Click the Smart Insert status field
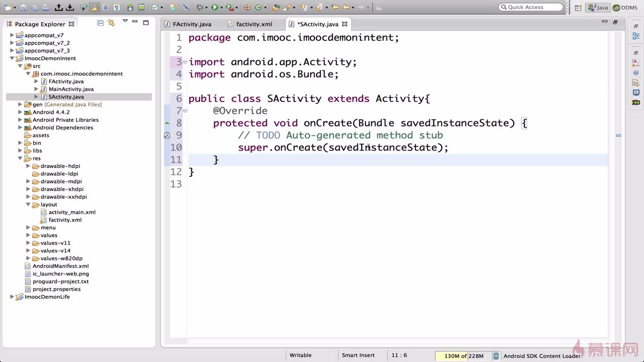The height and width of the screenshot is (362, 644). pyautogui.click(x=358, y=355)
